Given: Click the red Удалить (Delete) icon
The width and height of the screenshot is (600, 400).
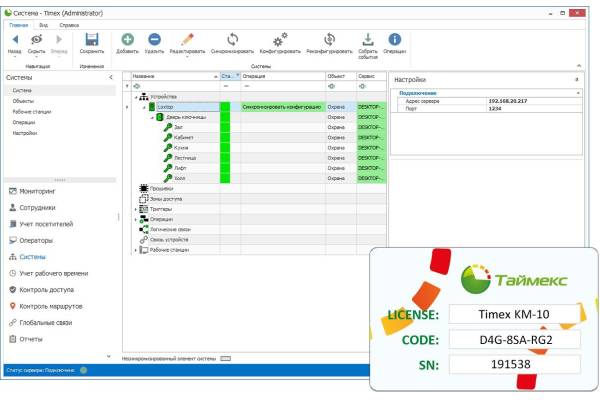Looking at the screenshot, I should 154,38.
